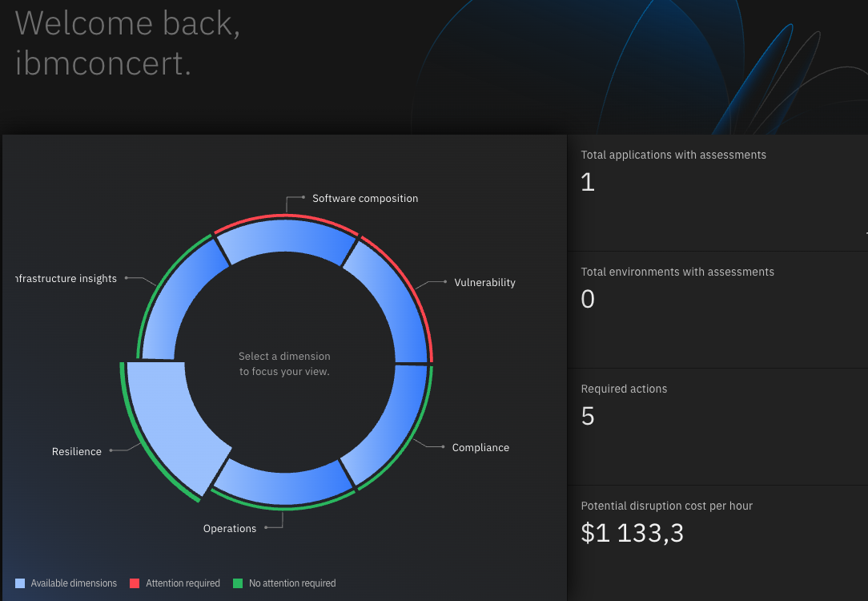
Task: Click the No attention required legend text
Action: pos(292,583)
